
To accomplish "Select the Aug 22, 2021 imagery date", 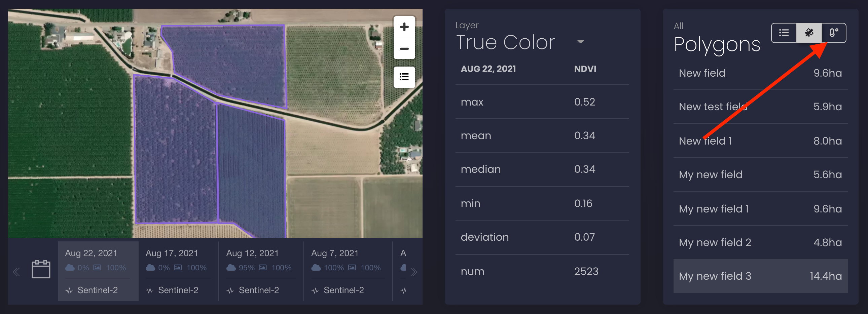I will [x=98, y=271].
